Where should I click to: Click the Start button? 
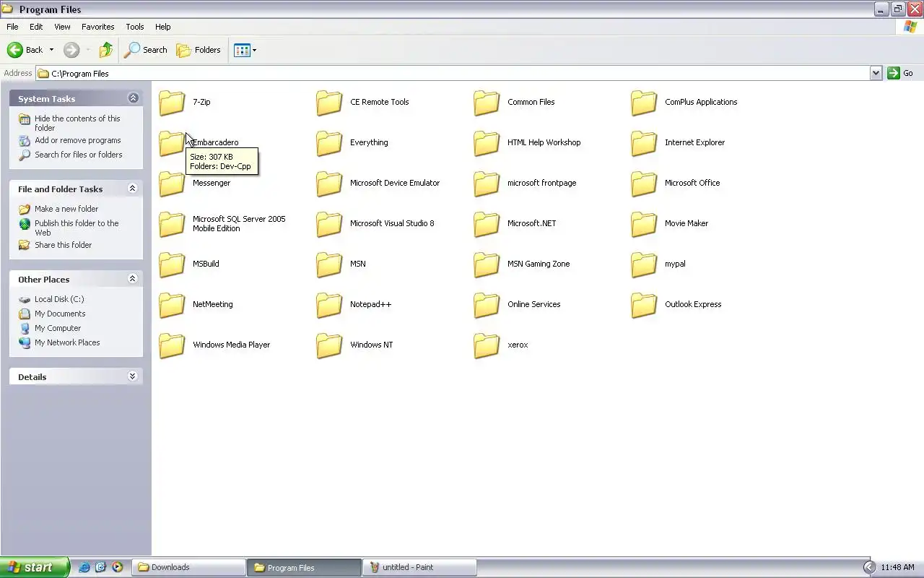point(35,567)
